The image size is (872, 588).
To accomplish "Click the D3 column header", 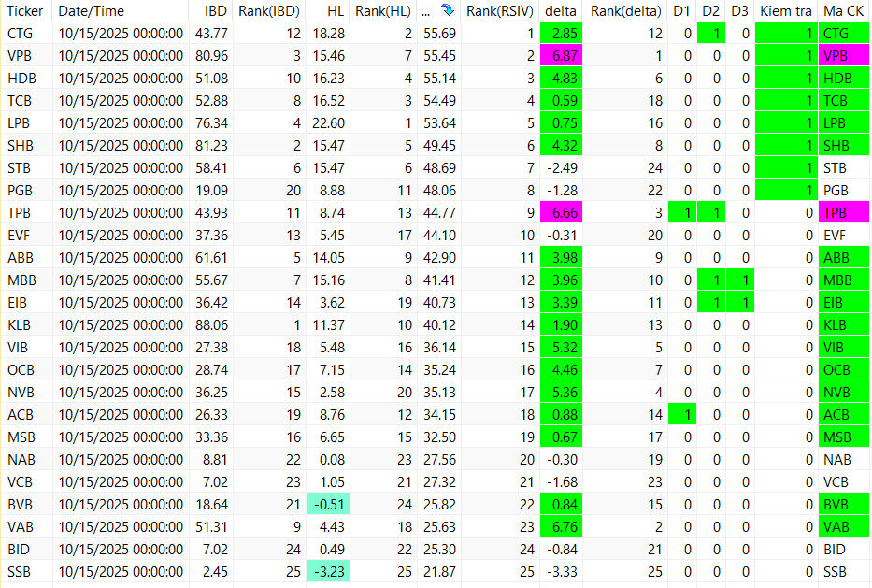I will click(x=739, y=11).
